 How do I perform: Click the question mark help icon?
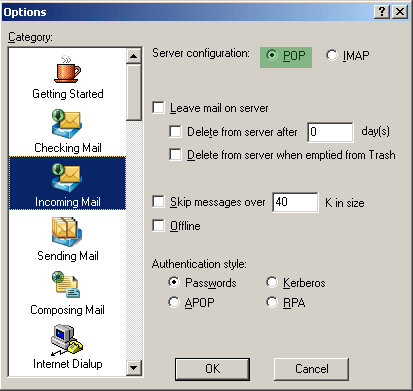[382, 12]
